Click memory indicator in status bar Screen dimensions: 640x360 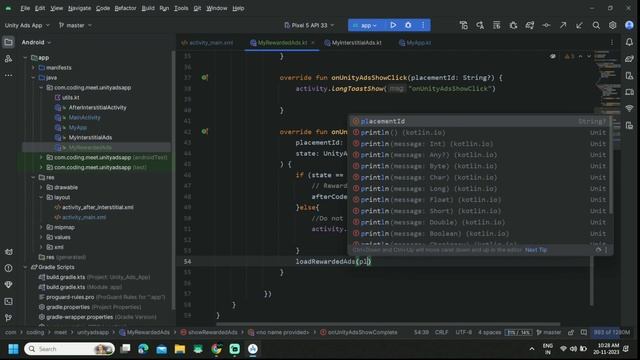(x=611, y=332)
